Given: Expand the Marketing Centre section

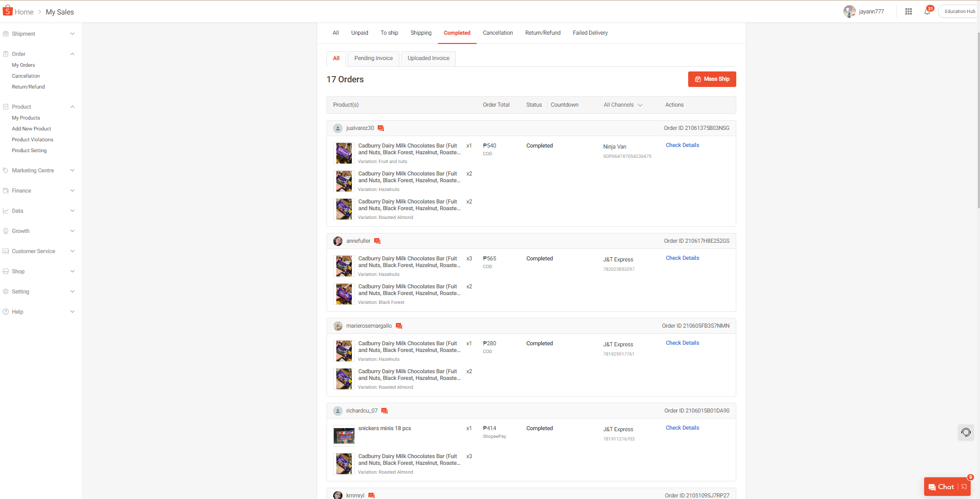Looking at the screenshot, I should 72,171.
